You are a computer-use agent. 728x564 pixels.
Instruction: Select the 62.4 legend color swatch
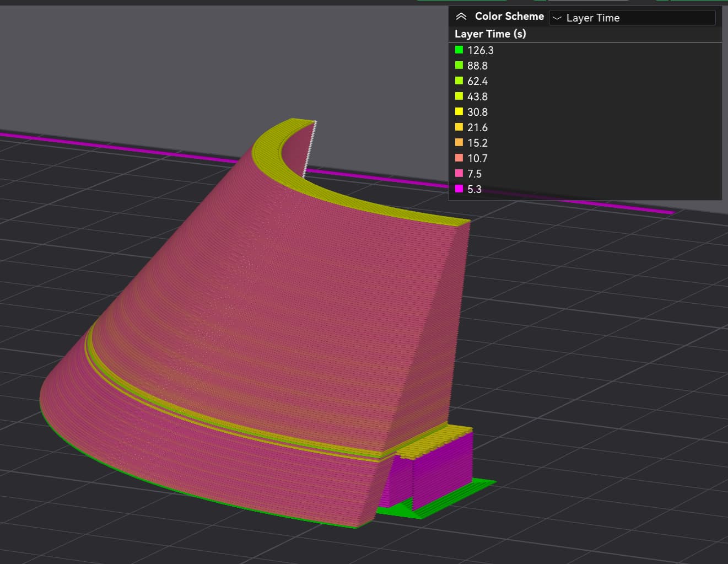click(x=459, y=80)
